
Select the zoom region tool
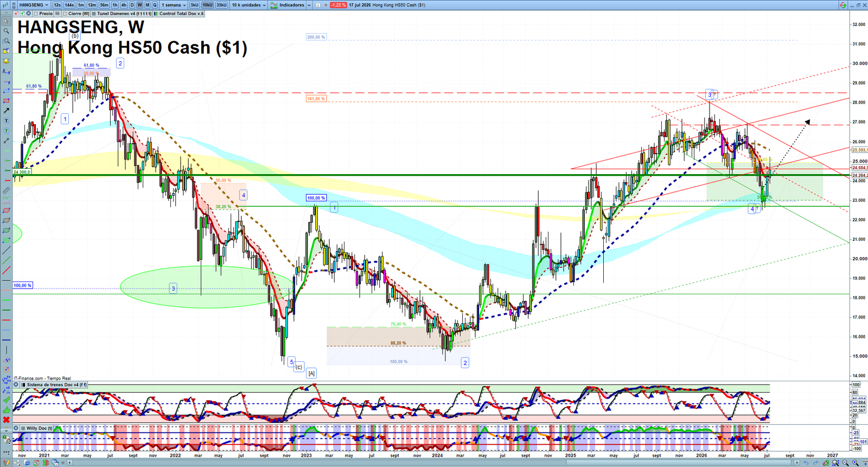(6, 41)
